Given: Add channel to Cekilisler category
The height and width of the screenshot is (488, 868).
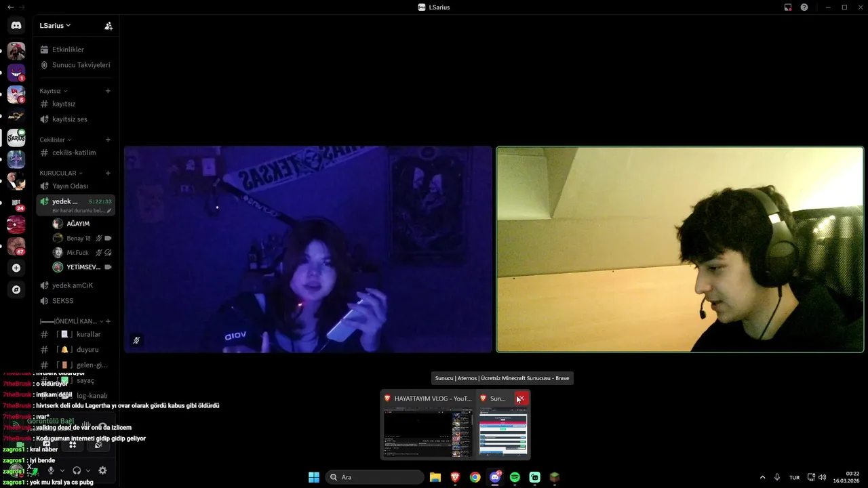Looking at the screenshot, I should pos(108,140).
